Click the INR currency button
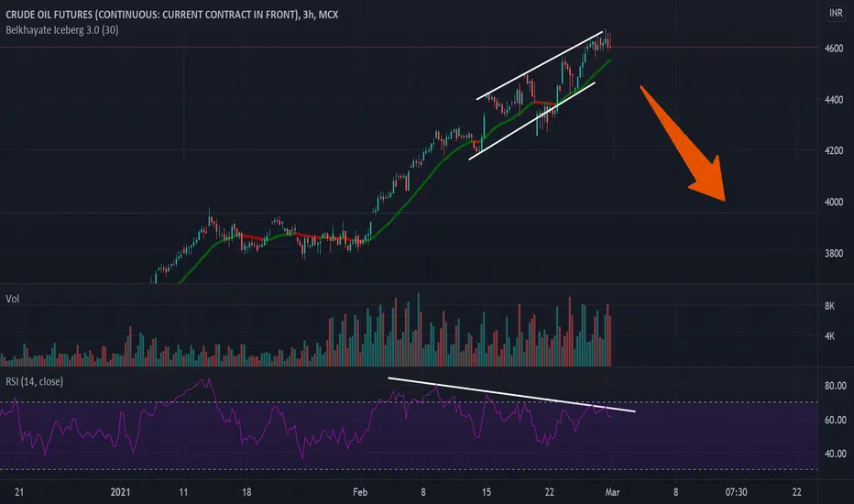 click(x=836, y=13)
